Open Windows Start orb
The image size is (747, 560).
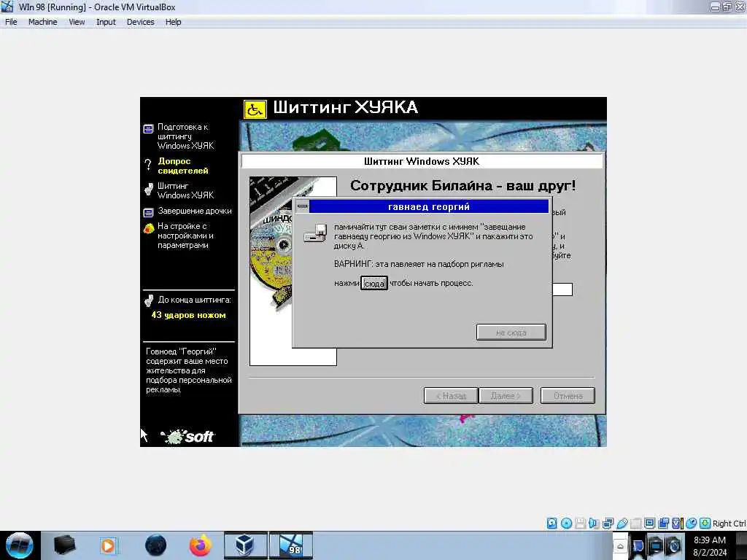tap(20, 545)
